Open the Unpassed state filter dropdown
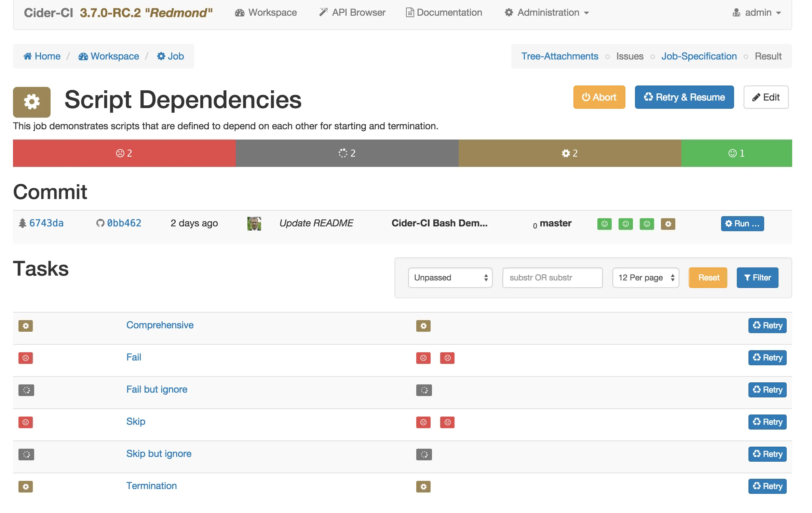 tap(450, 277)
